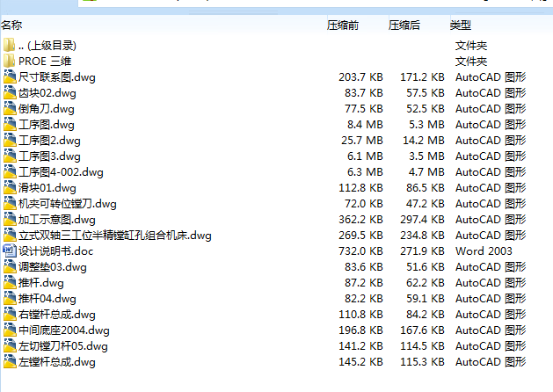Select file name 工序图.dwg
The image size is (553, 392).
(47, 125)
